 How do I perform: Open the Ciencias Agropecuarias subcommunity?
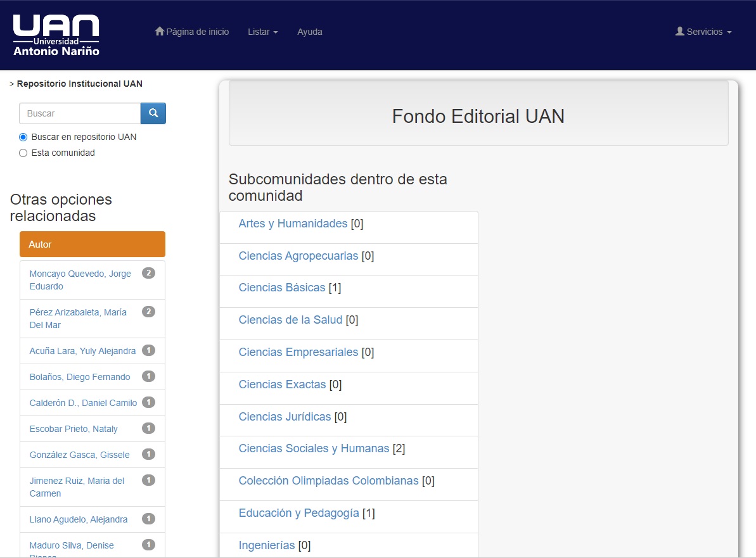(298, 256)
